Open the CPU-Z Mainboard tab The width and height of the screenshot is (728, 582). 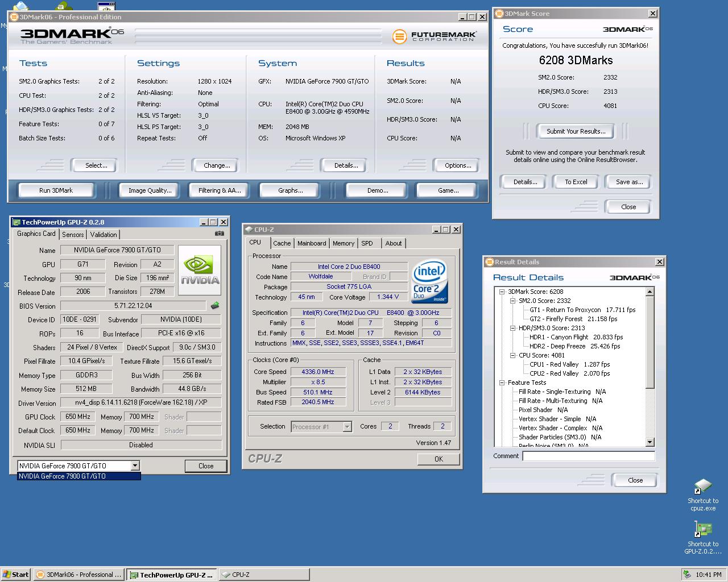tap(312, 243)
